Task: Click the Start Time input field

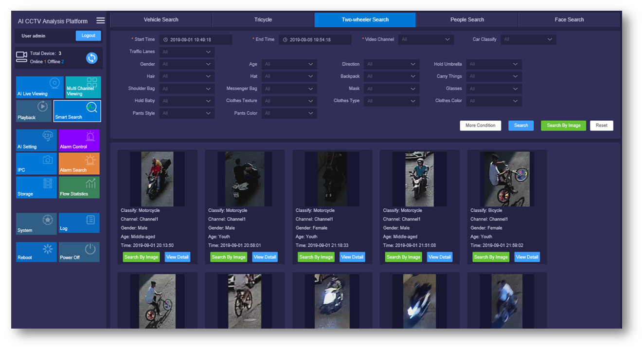Action: coord(196,40)
